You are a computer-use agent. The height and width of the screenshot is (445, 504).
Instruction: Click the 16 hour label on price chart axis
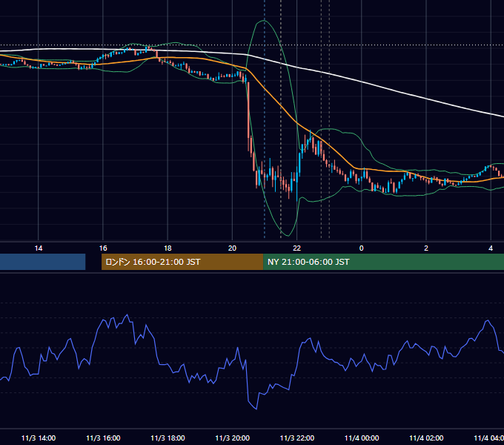point(103,248)
